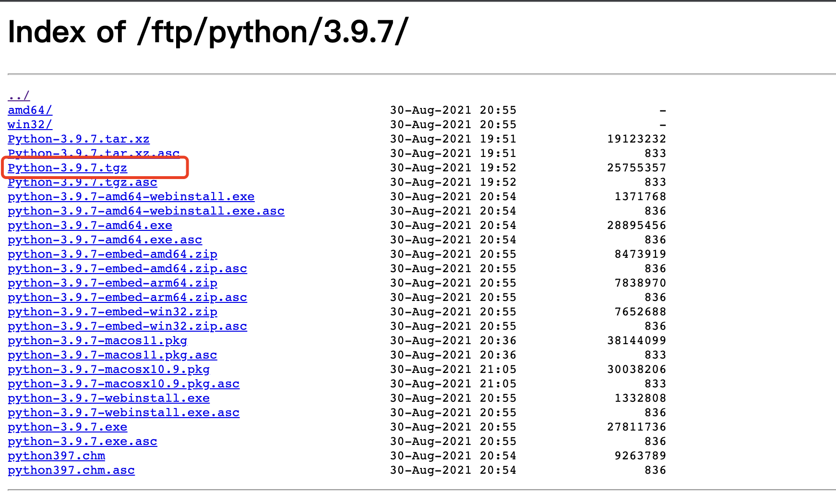The height and width of the screenshot is (504, 836).
Task: Select the file size 19123232
Action: 636,139
